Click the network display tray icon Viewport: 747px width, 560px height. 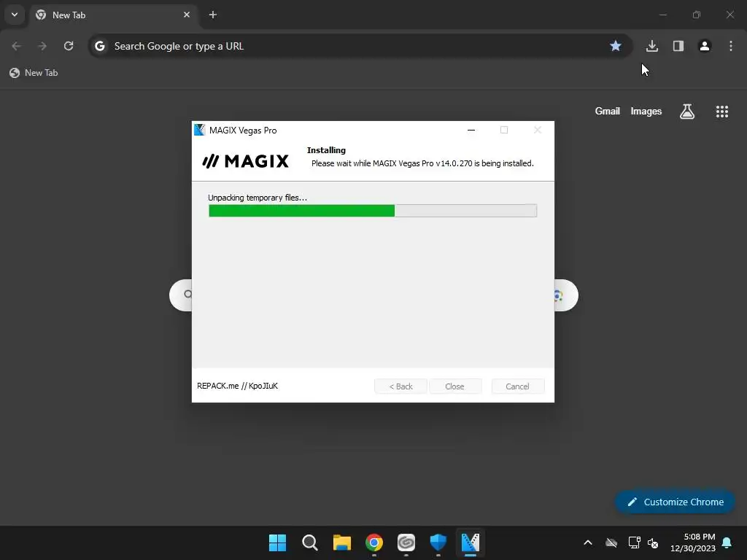coord(634,542)
